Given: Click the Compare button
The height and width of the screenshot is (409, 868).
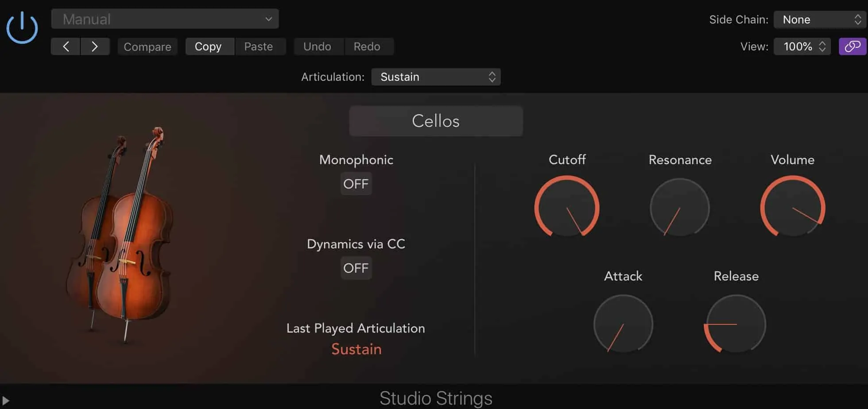Looking at the screenshot, I should pos(147,46).
